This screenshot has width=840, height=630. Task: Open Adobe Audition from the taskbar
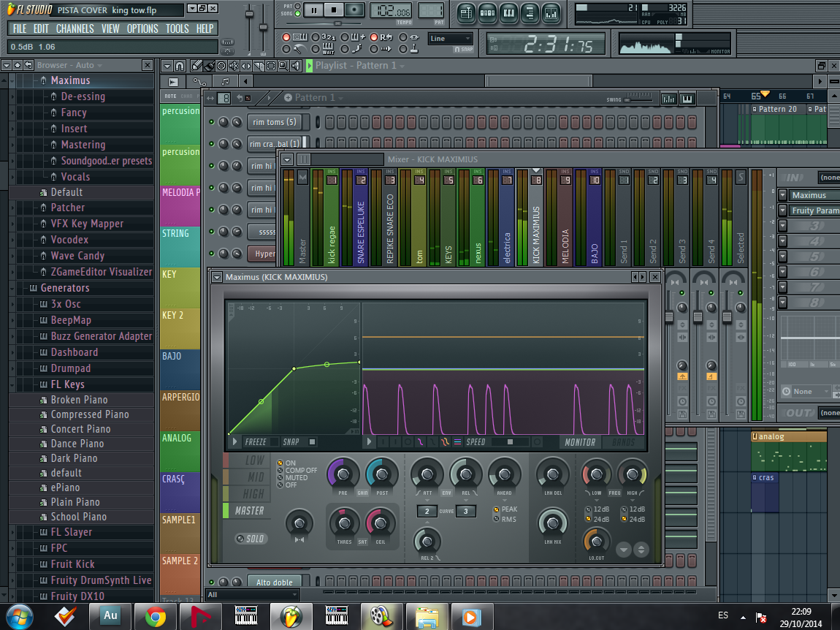[110, 617]
